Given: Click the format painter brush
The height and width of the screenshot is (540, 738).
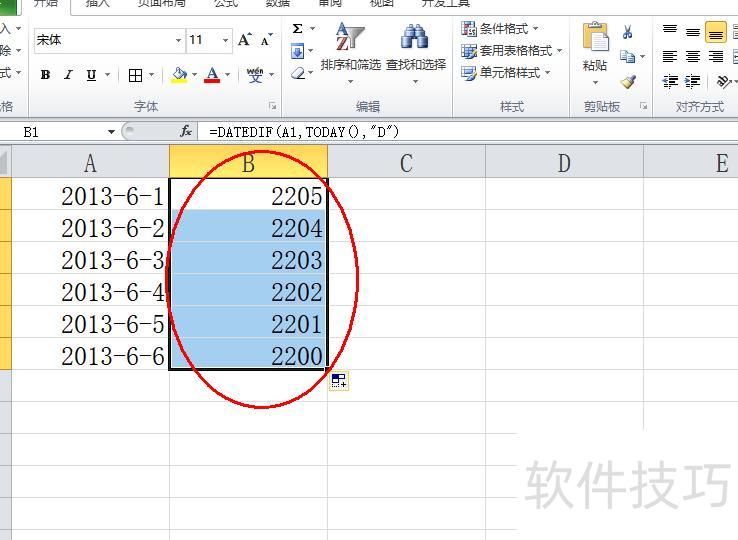Looking at the screenshot, I should [x=628, y=81].
